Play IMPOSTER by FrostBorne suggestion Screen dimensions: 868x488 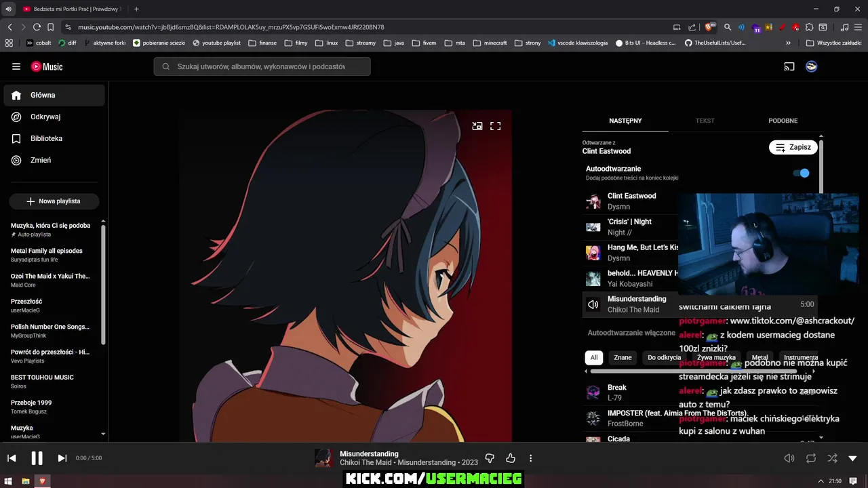click(x=698, y=418)
